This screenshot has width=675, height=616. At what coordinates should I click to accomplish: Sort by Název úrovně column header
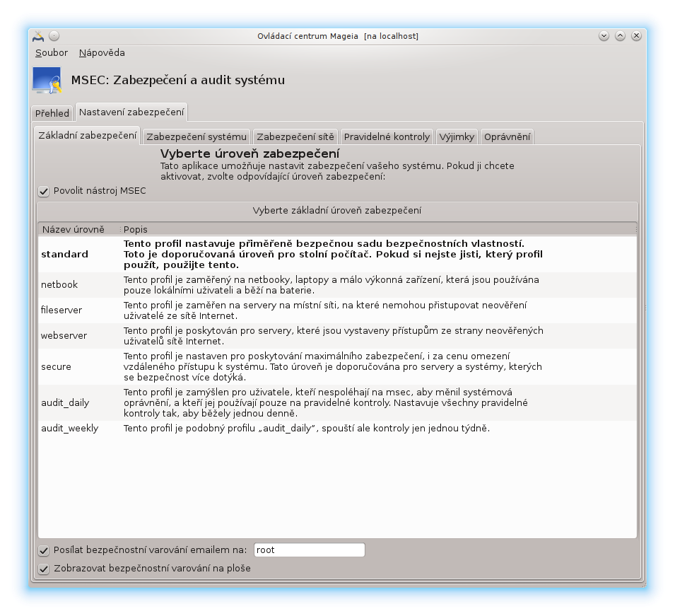(78, 229)
